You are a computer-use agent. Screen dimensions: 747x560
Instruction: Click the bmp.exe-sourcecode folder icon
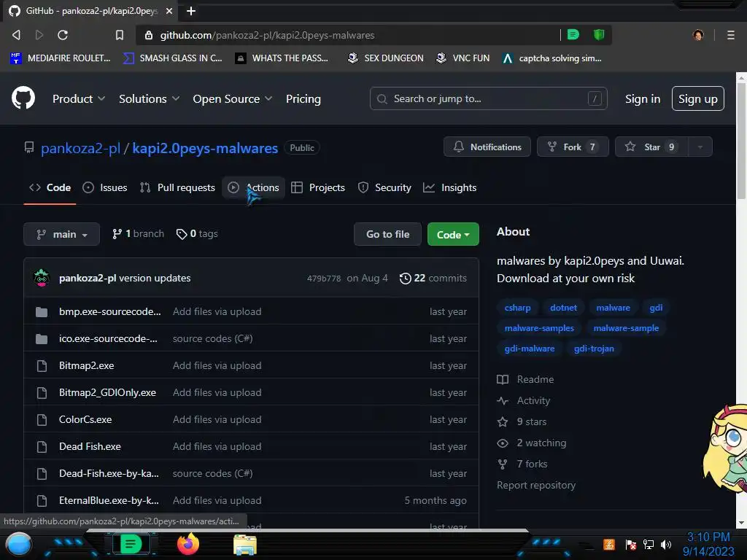coord(42,312)
